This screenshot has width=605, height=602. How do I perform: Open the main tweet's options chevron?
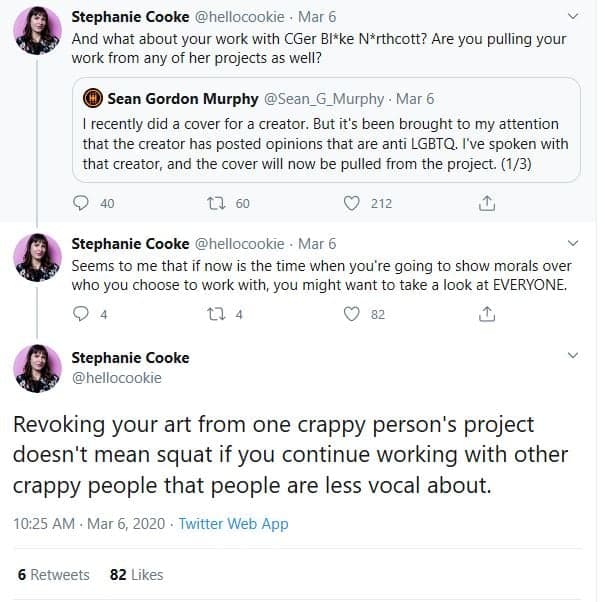[x=573, y=355]
